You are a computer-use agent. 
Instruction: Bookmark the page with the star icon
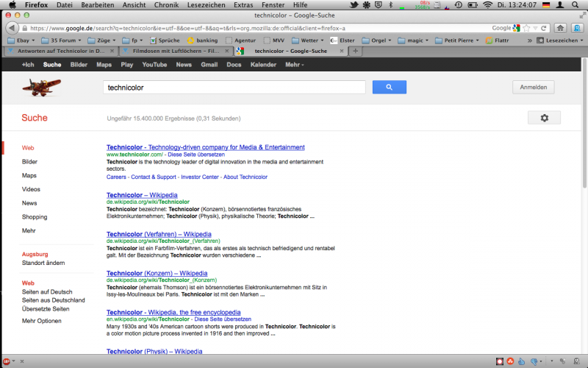(525, 28)
